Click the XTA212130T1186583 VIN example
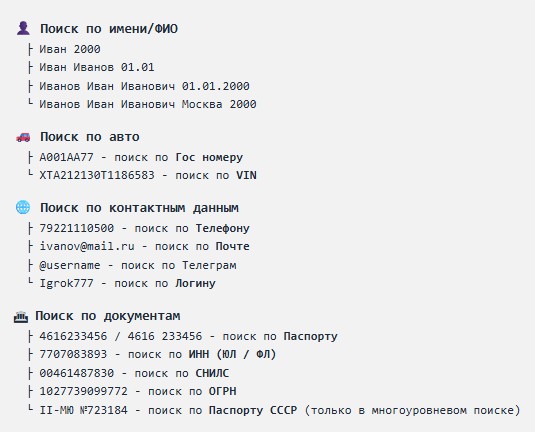Viewport: 535px width, 432px height. [x=97, y=175]
